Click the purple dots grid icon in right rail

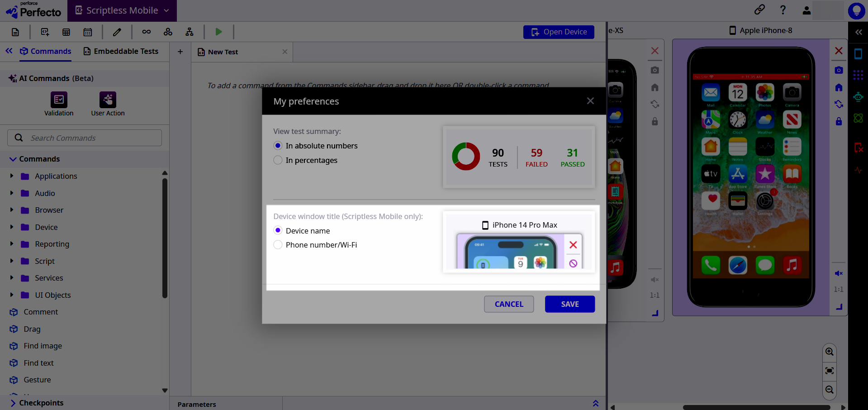858,75
